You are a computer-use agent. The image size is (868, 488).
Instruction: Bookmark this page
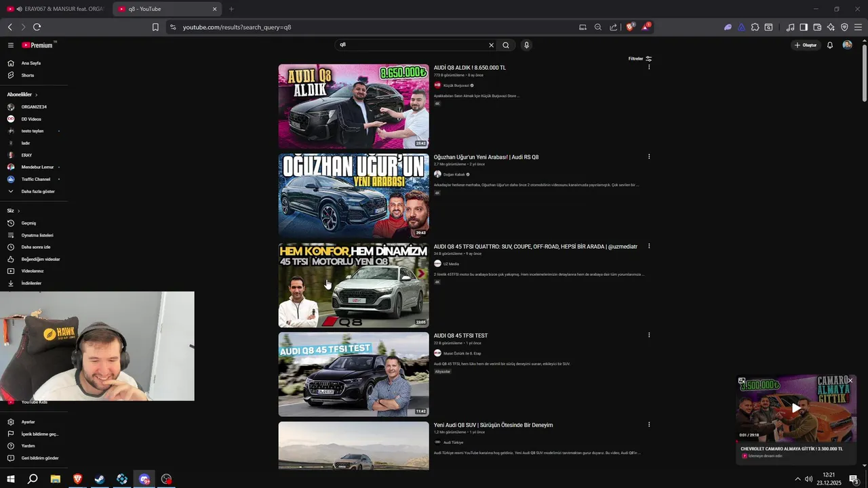point(155,27)
